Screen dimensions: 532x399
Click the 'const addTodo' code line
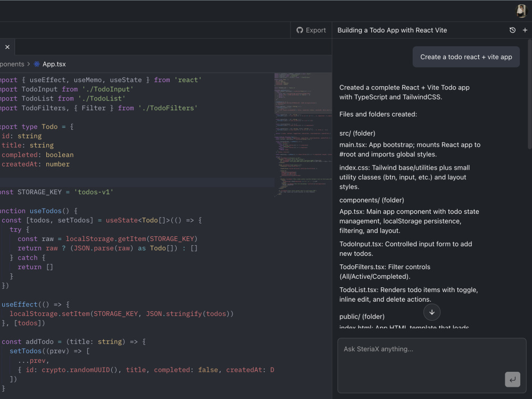[73, 342]
